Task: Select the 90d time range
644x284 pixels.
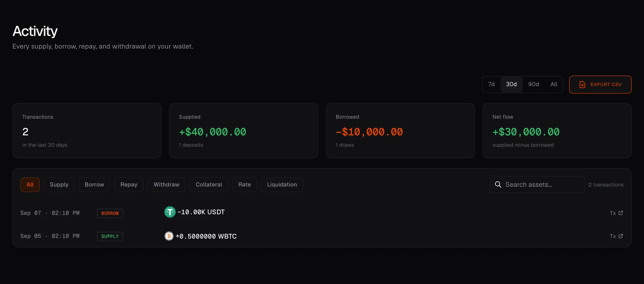Action: pos(533,84)
